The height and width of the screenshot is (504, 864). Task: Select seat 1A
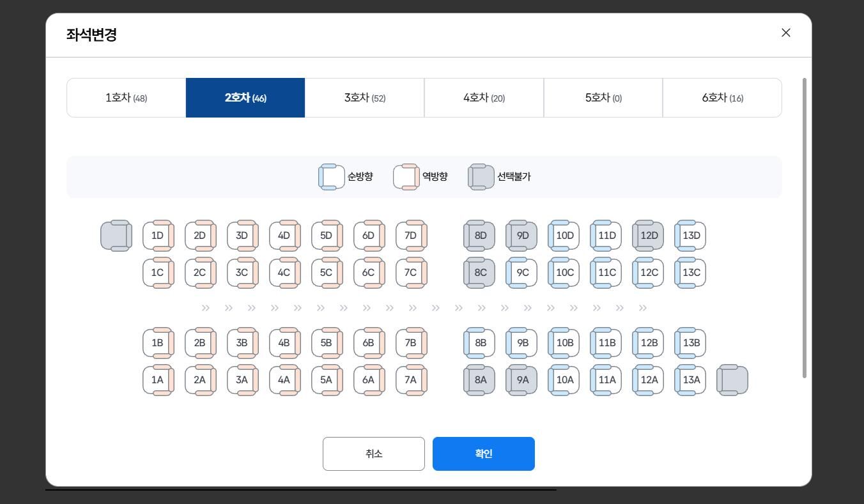point(158,380)
